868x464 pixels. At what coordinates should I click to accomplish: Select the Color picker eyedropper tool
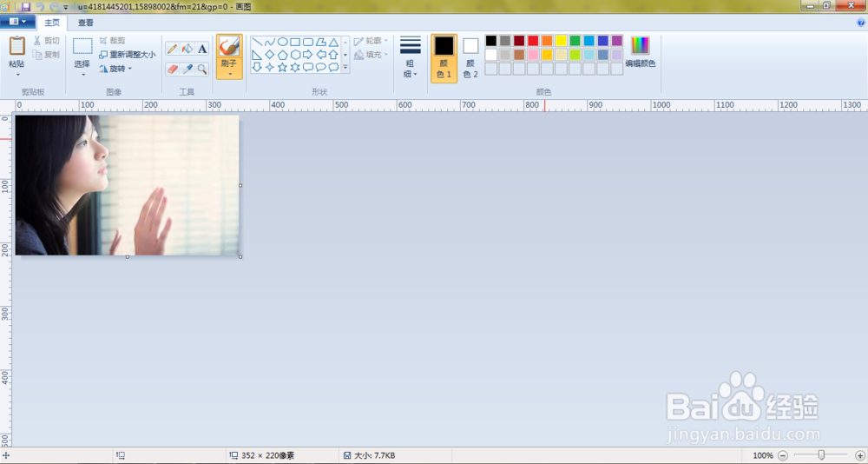coord(187,69)
